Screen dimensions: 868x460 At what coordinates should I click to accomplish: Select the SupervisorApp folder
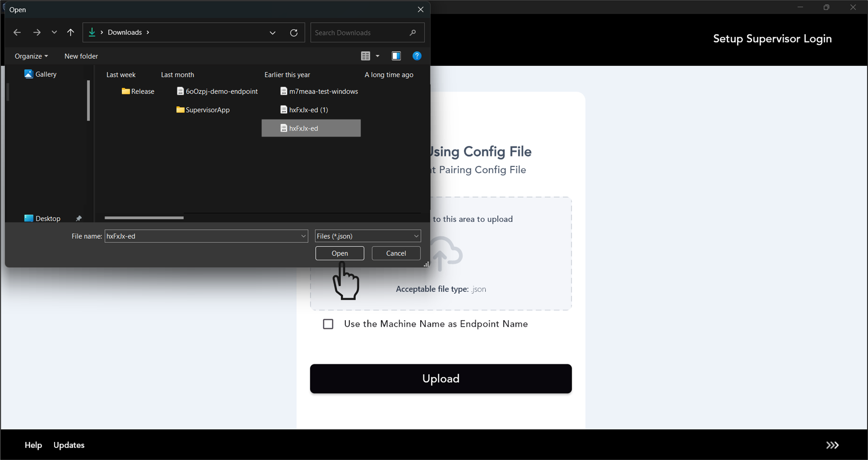[x=203, y=110]
